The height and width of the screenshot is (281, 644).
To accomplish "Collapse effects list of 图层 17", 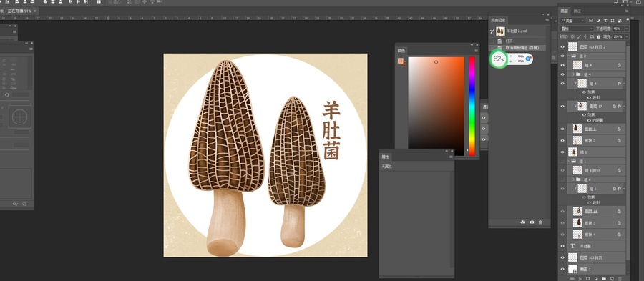I will coord(624,106).
